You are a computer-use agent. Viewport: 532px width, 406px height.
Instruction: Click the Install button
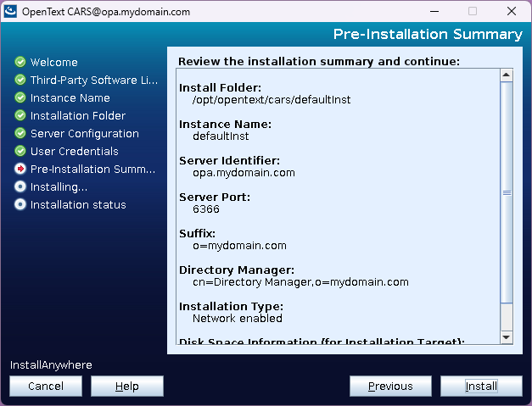pos(481,386)
